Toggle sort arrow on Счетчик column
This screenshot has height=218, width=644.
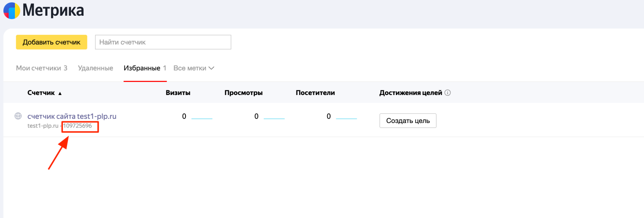(60, 93)
